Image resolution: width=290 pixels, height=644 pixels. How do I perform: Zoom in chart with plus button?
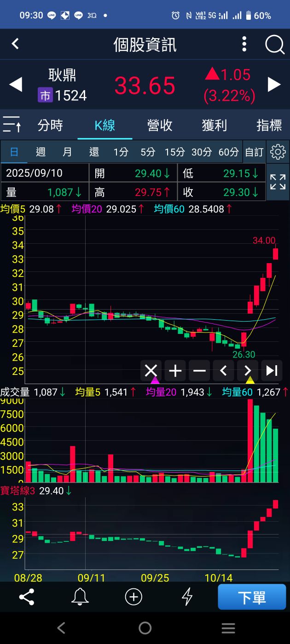[x=175, y=371]
